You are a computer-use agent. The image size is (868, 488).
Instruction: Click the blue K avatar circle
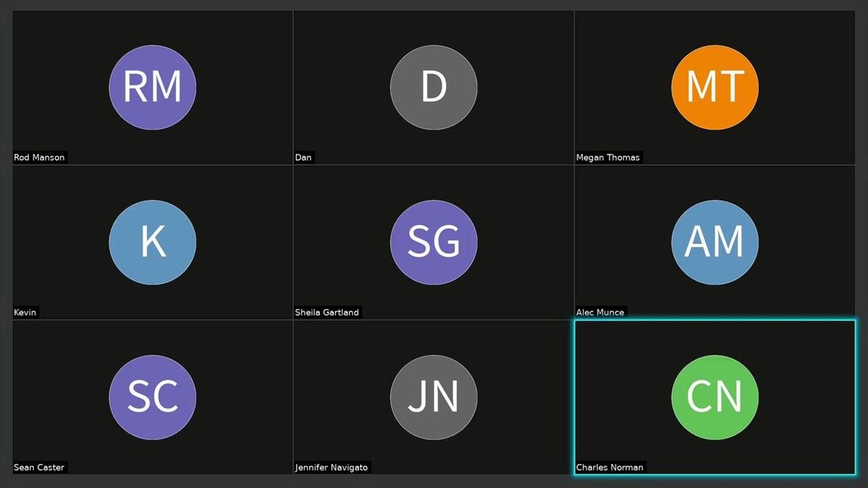pyautogui.click(x=152, y=242)
